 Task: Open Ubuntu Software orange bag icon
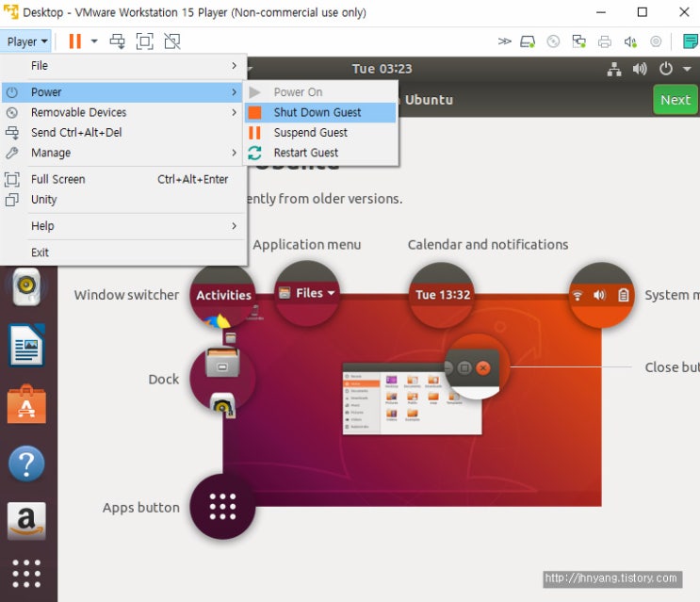(26, 404)
